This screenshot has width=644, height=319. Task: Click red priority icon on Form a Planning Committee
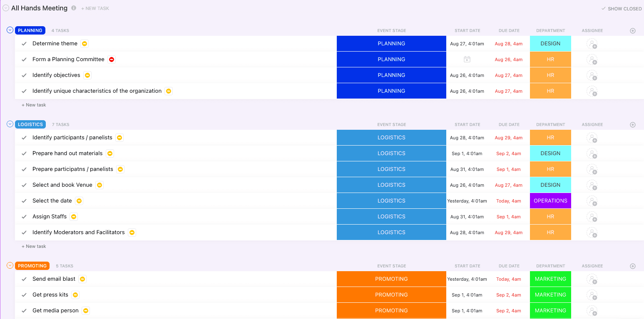[112, 59]
